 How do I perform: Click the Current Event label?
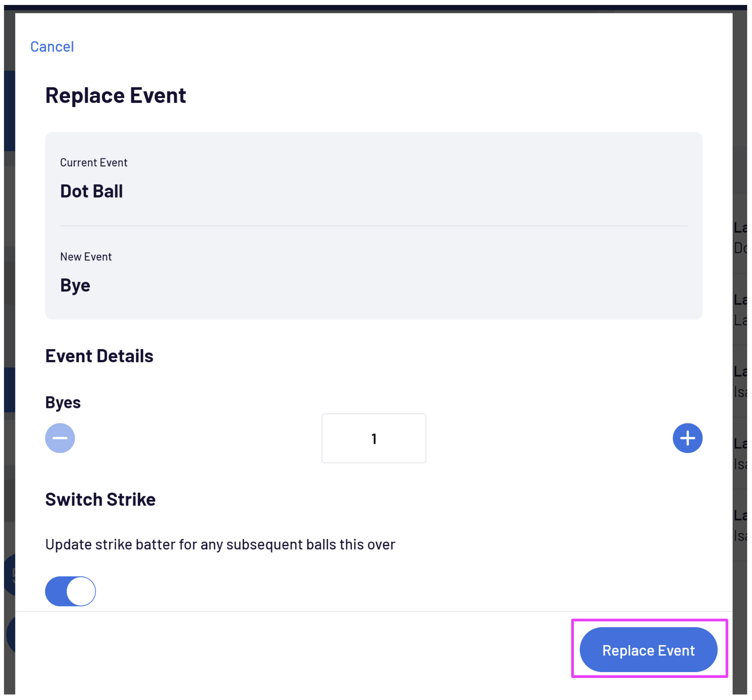coord(94,162)
